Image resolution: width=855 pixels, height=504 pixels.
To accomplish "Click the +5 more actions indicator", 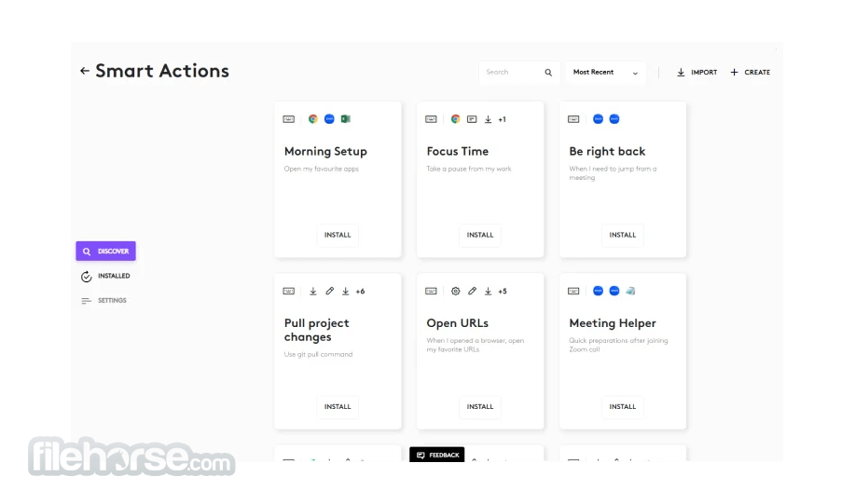I will pyautogui.click(x=503, y=292).
